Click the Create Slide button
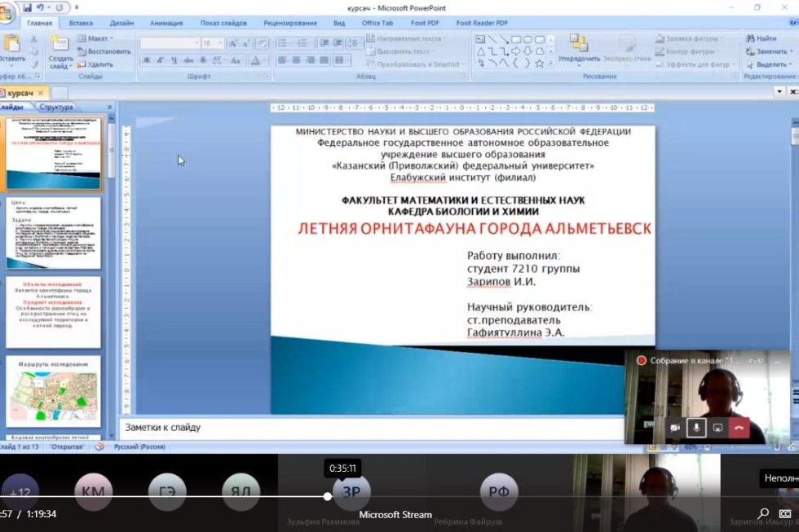This screenshot has height=532, width=799. pos(60,50)
